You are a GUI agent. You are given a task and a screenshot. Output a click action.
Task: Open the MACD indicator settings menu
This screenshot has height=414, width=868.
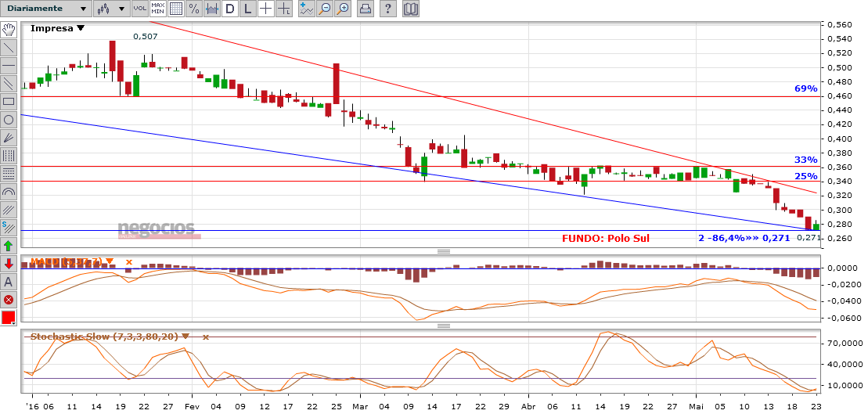coord(110,261)
